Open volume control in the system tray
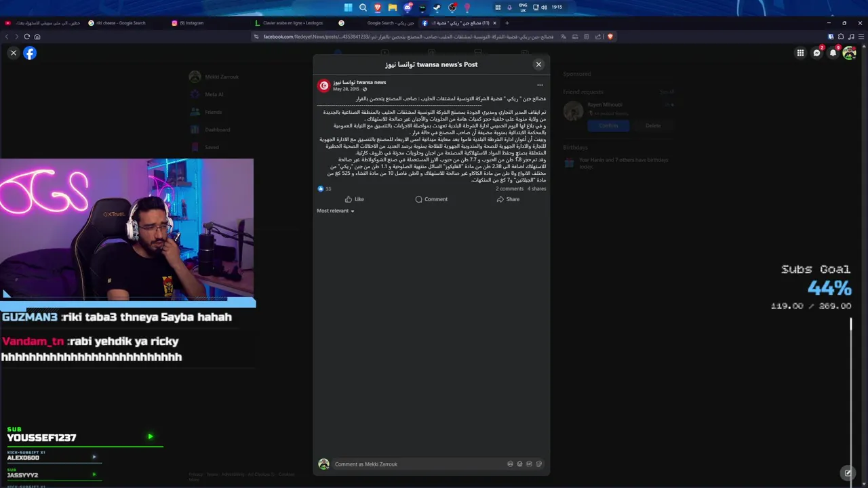 [544, 7]
